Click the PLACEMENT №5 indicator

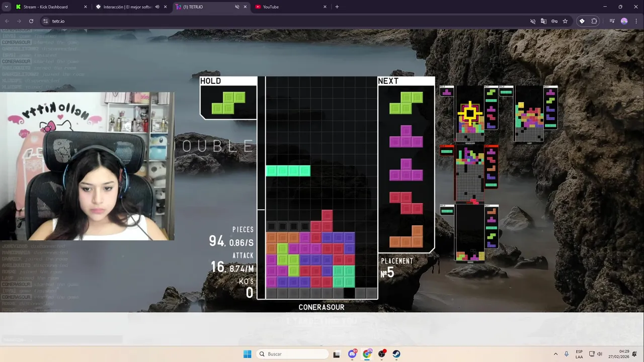[397, 268]
